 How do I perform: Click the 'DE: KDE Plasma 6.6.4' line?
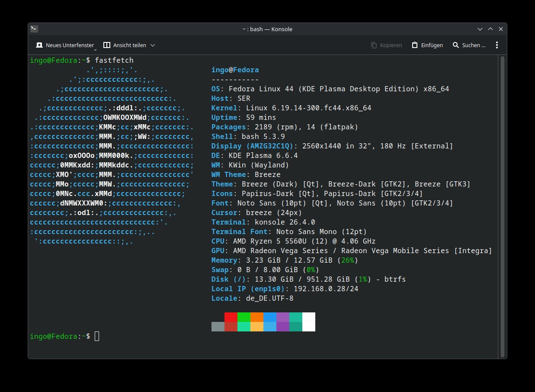tap(255, 155)
